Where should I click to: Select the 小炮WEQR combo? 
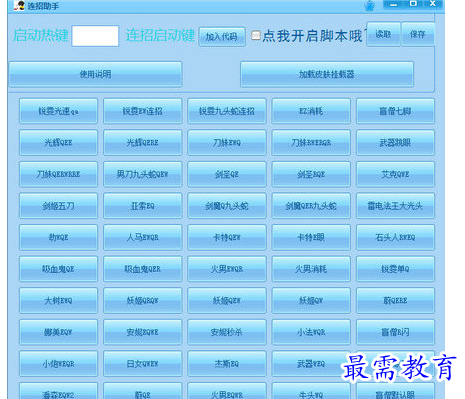(x=58, y=363)
